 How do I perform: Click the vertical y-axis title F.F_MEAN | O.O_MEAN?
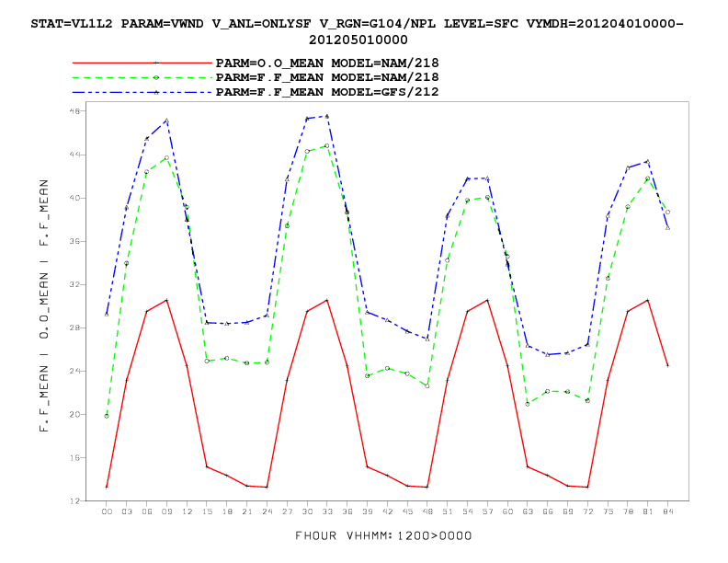(43, 305)
